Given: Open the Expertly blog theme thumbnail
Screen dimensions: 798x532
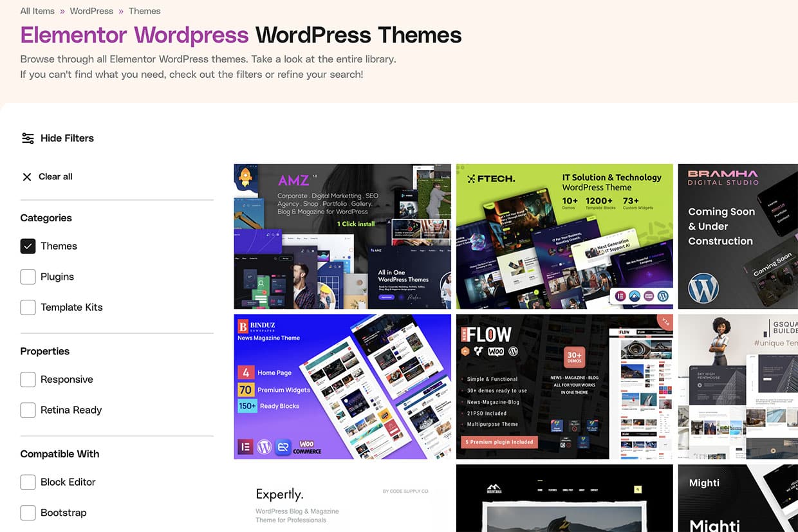Looking at the screenshot, I should [342, 499].
